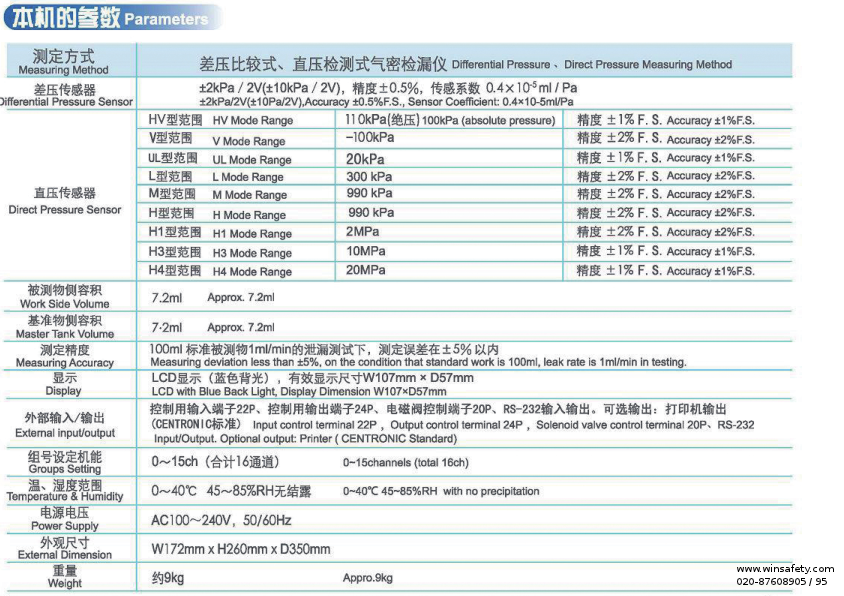Image resolution: width=844 pixels, height=596 pixels.
Task: Click the Weight row label
Action: point(65,577)
